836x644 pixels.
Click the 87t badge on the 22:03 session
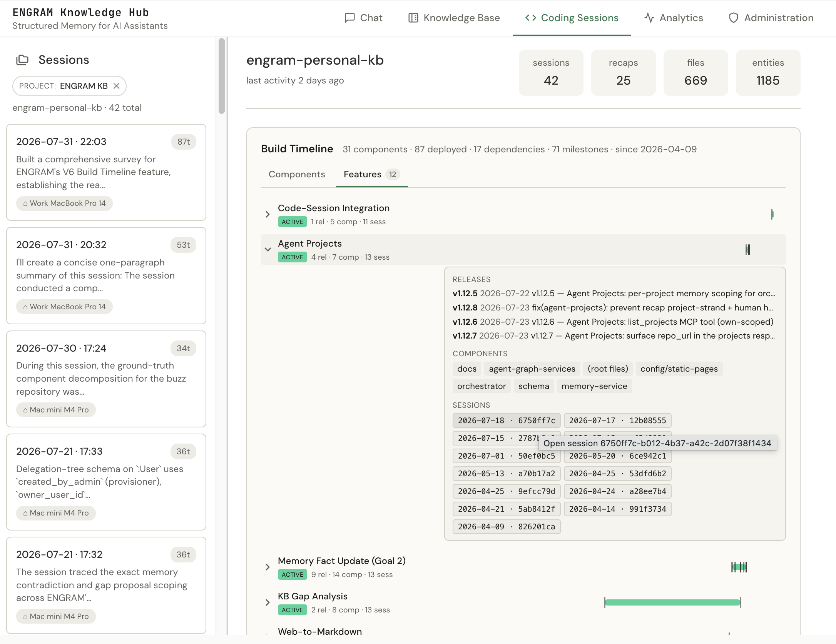point(184,142)
